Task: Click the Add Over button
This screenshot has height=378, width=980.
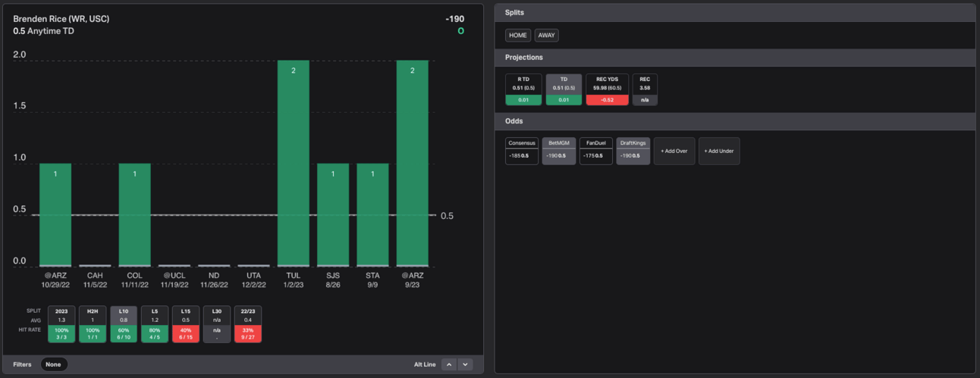Action: (x=674, y=151)
